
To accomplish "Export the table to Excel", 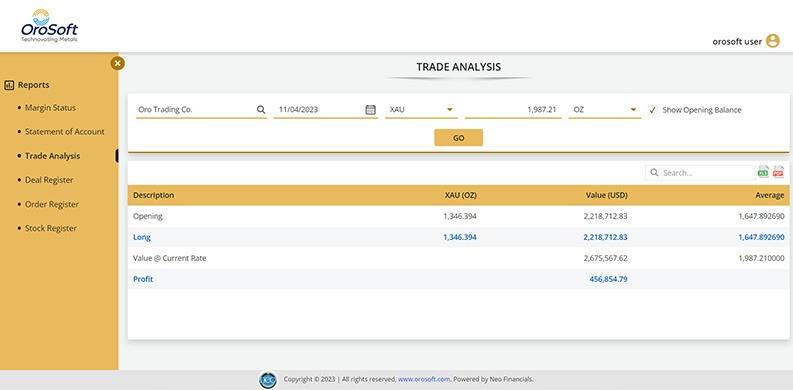I will click(763, 172).
